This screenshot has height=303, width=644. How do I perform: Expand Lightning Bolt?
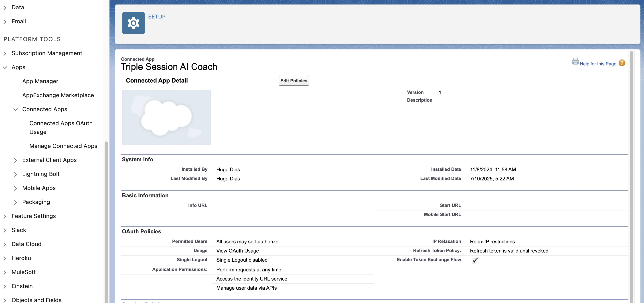[x=16, y=174]
